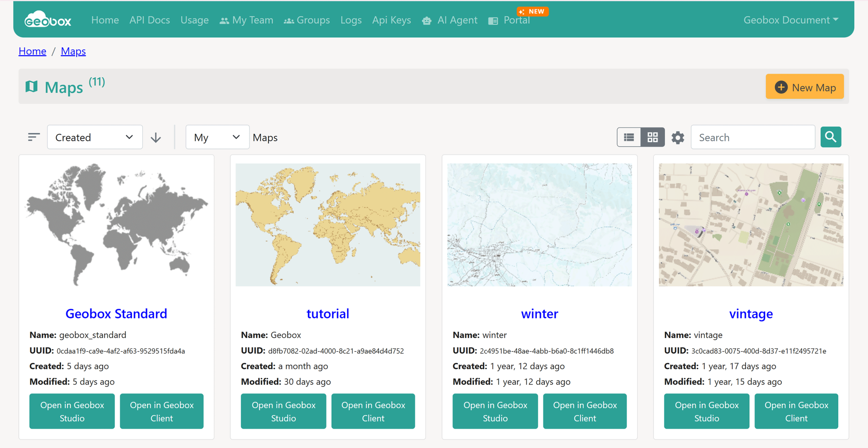This screenshot has width=868, height=448.
Task: Open the maps view settings gear
Action: [x=678, y=137]
